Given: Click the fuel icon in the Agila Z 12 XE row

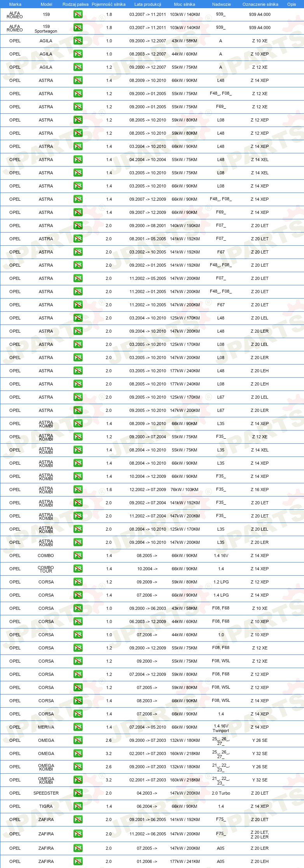Looking at the screenshot, I should click(78, 67).
